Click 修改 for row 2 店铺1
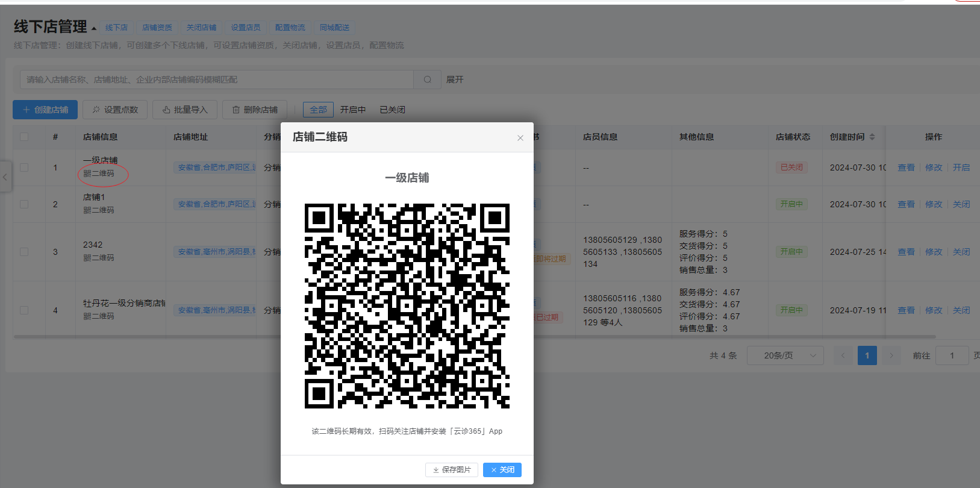980x488 pixels. (x=934, y=204)
